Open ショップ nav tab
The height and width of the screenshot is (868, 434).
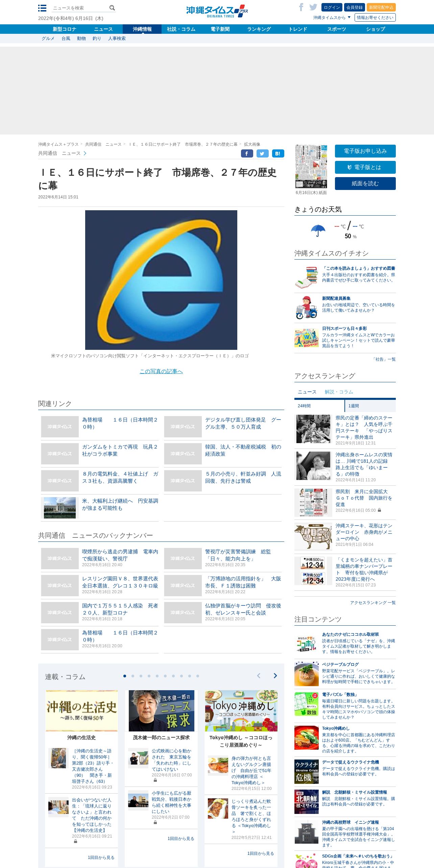click(376, 29)
